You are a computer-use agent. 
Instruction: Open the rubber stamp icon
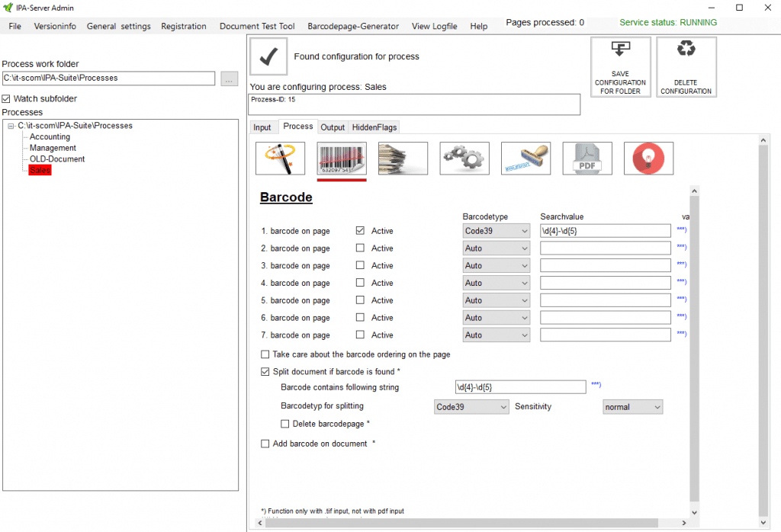[x=525, y=159]
